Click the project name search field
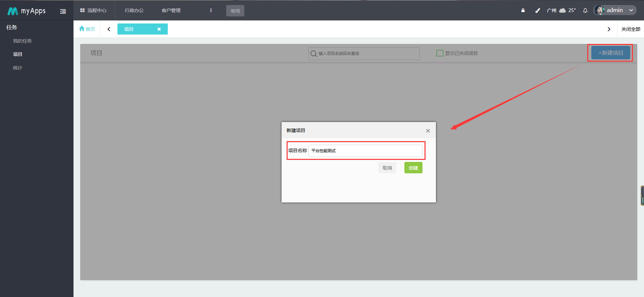Image resolution: width=644 pixels, height=297 pixels. coord(364,54)
